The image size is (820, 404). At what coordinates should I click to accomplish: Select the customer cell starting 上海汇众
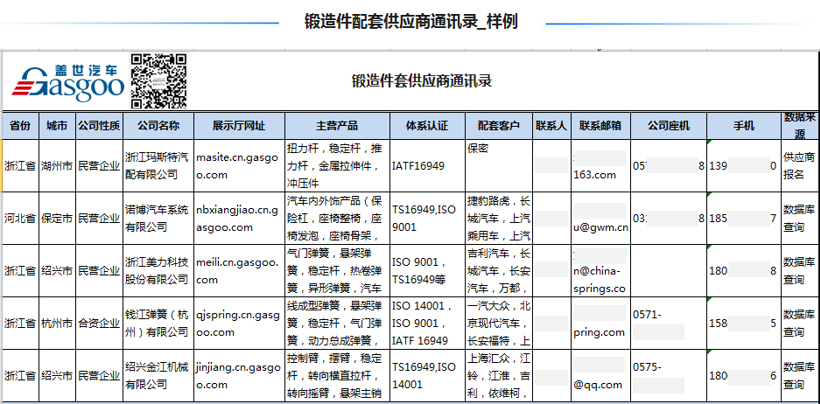[x=499, y=375]
